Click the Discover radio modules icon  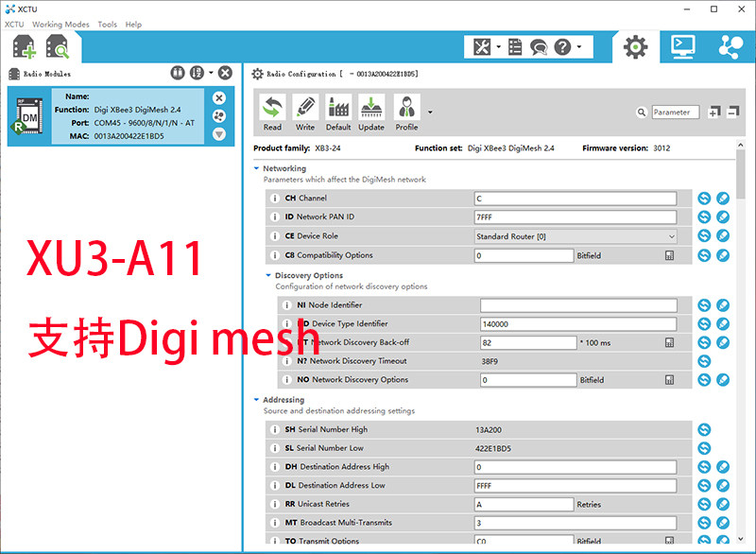tap(58, 46)
